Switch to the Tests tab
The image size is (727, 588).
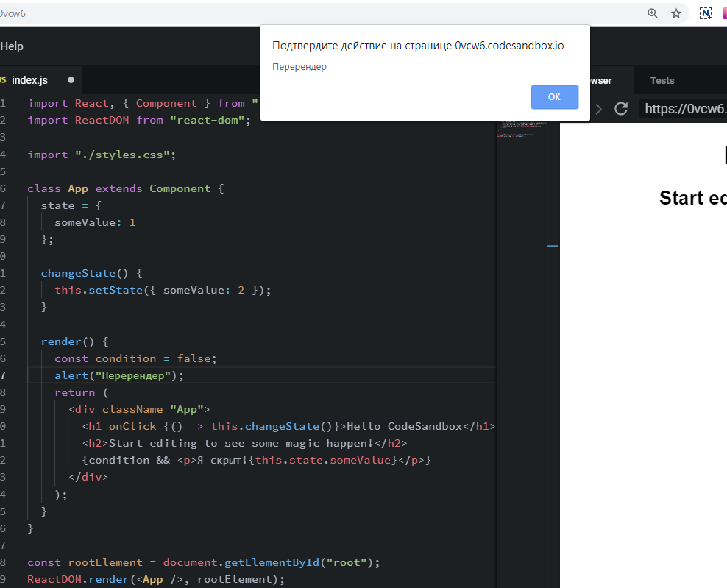(662, 81)
